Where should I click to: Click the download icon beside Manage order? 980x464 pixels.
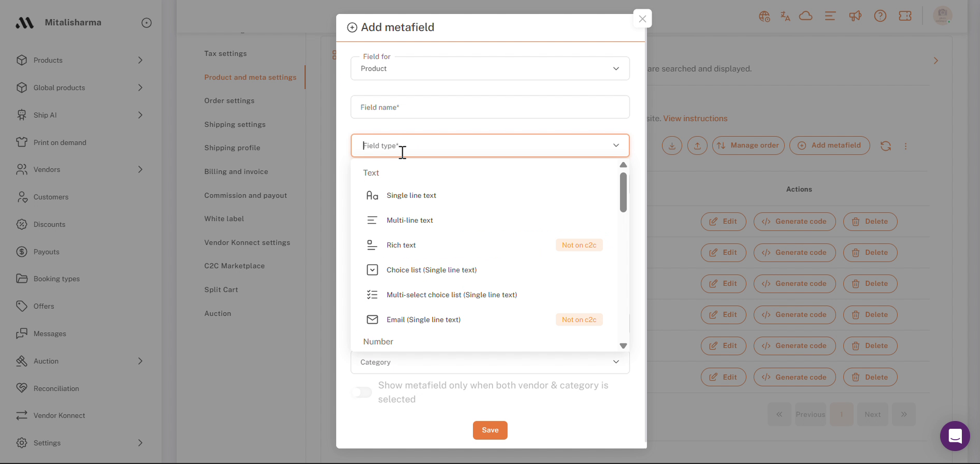coord(672,146)
